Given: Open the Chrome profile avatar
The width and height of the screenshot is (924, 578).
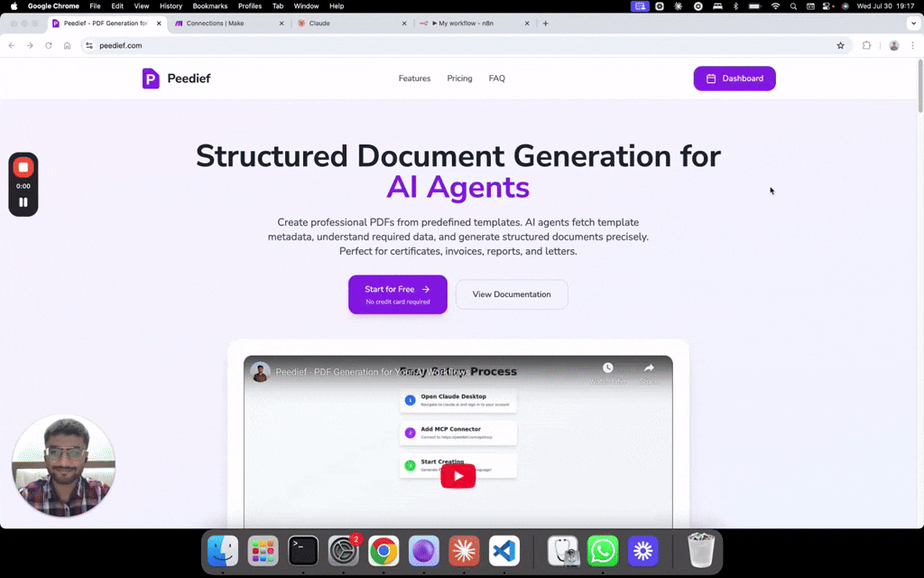Looking at the screenshot, I should pos(894,45).
